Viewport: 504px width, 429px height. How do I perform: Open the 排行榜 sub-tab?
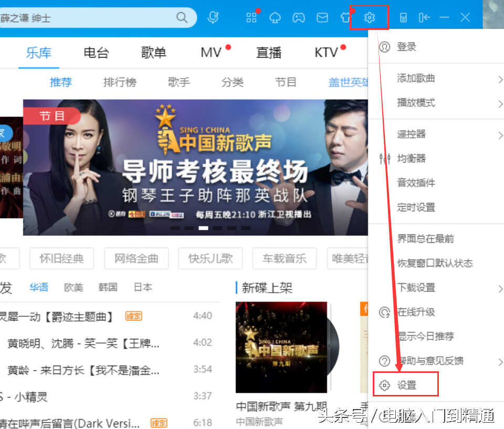(x=120, y=82)
